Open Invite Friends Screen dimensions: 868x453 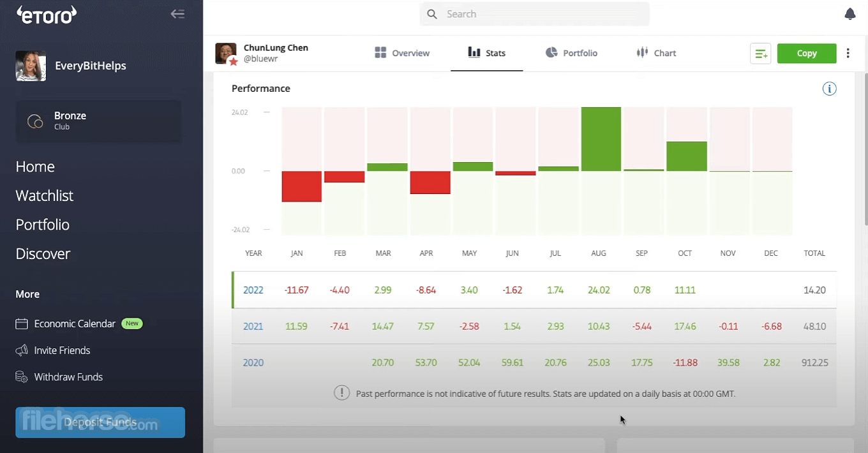62,350
